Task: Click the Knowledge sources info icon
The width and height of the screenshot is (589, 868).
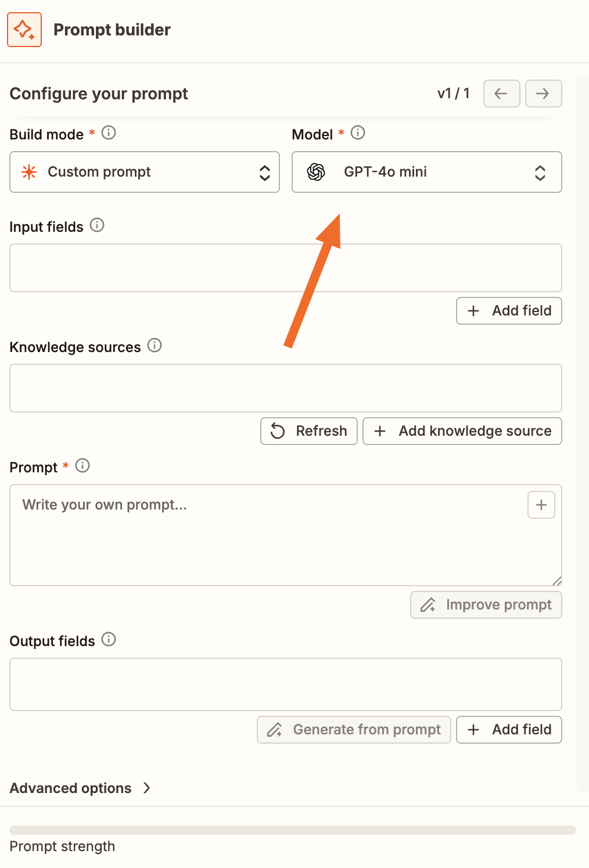Action: tap(155, 346)
